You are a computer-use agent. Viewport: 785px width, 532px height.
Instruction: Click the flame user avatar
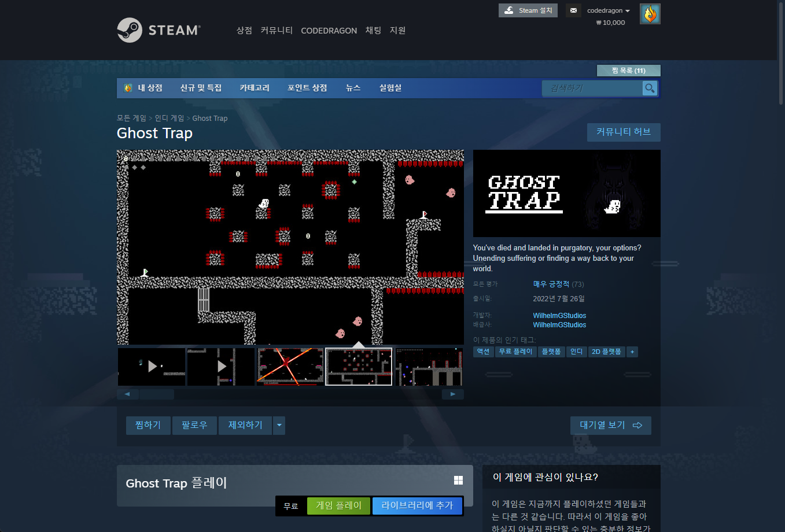point(650,14)
